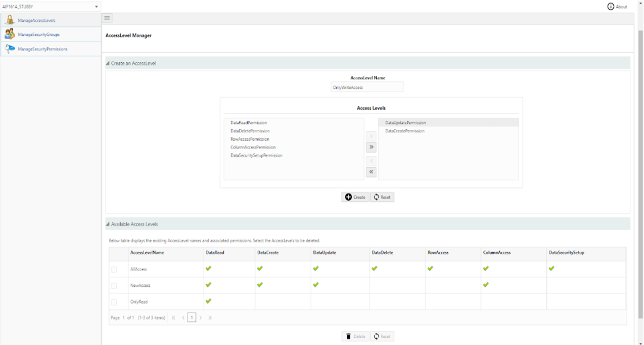Click the AccessLevel Name input field

pos(367,87)
